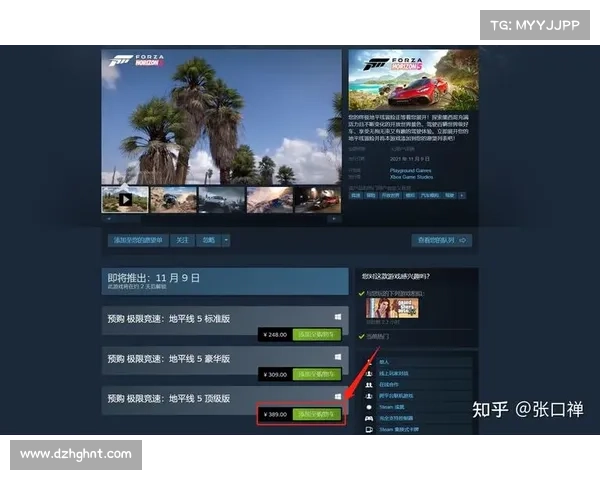600x480 pixels.
Task: Open the Grand Theft Auto V similar game thumbnail
Action: pos(392,308)
